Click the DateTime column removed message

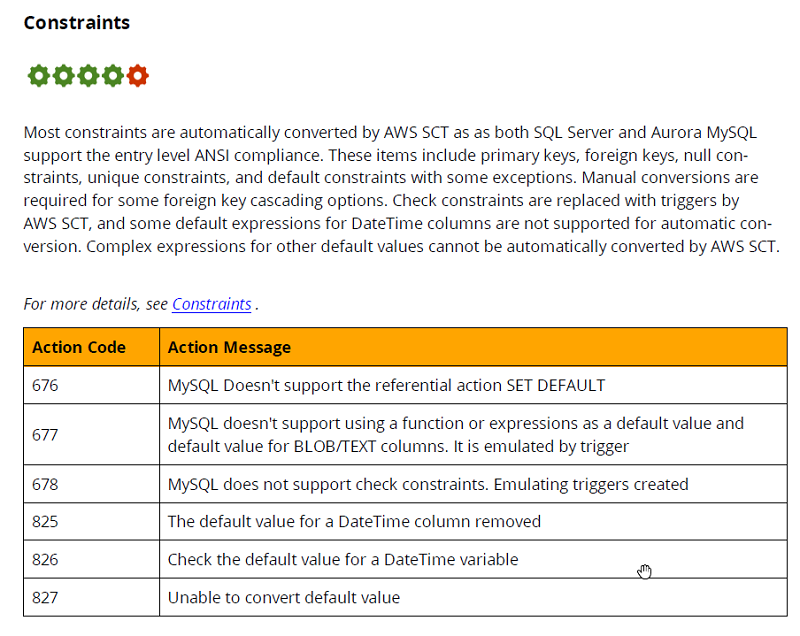pyautogui.click(x=354, y=521)
